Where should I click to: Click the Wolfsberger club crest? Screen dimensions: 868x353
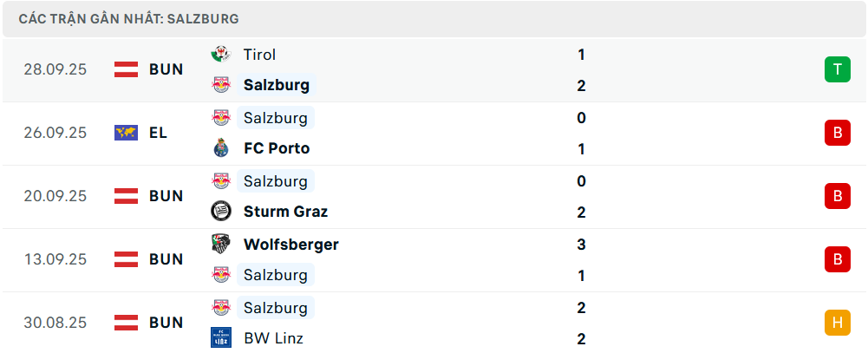point(221,244)
